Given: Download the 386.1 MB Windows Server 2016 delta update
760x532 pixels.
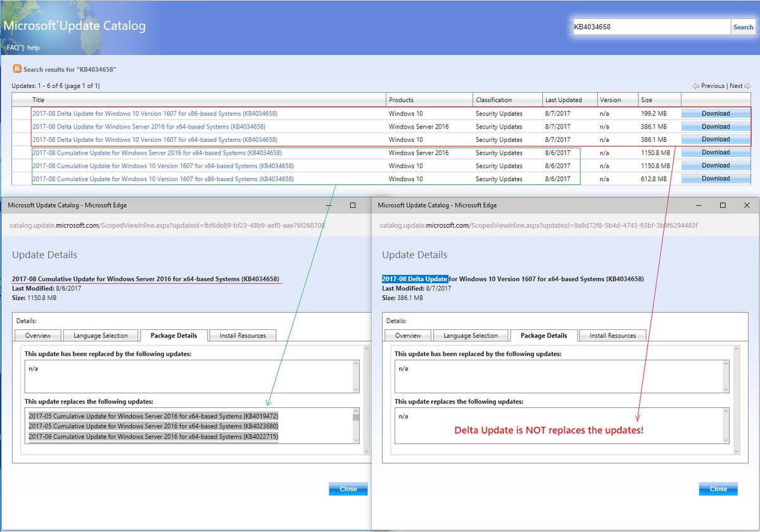Looking at the screenshot, I should click(716, 126).
